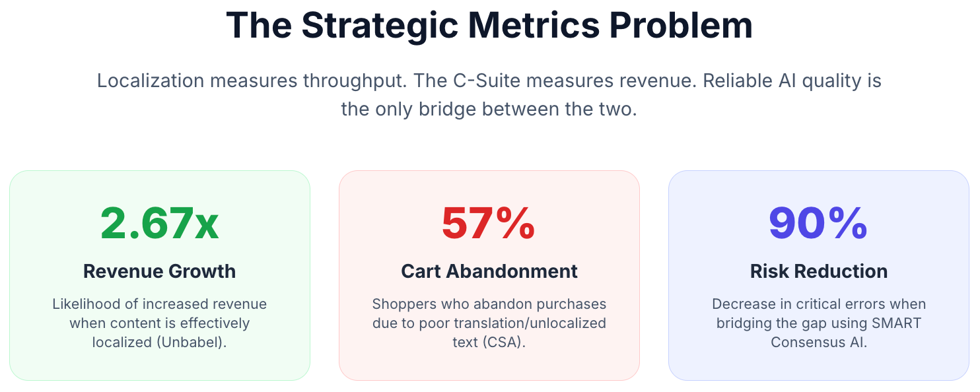The width and height of the screenshot is (980, 392).
Task: Select the Cart Abandonment heading
Action: click(489, 271)
